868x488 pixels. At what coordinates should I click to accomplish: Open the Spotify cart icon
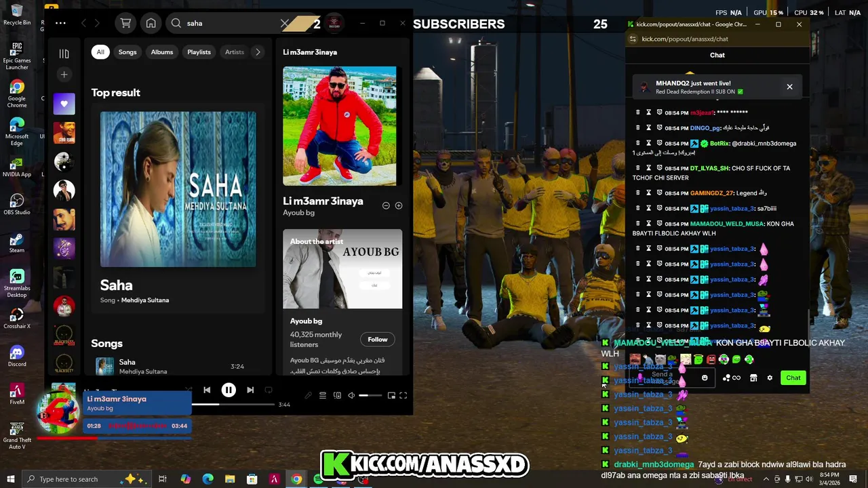click(x=125, y=23)
